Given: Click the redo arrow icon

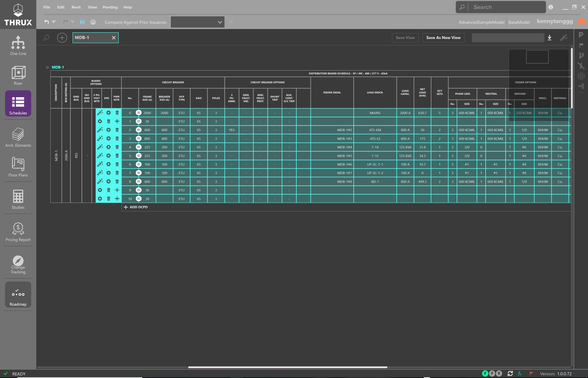Looking at the screenshot, I should [65, 22].
